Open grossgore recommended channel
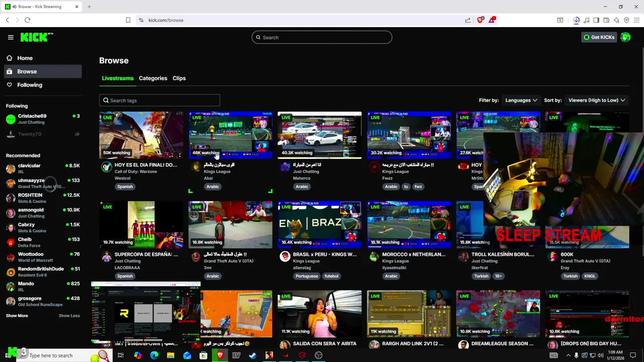Screen dimensions: 644x362 pyautogui.click(x=43, y=301)
